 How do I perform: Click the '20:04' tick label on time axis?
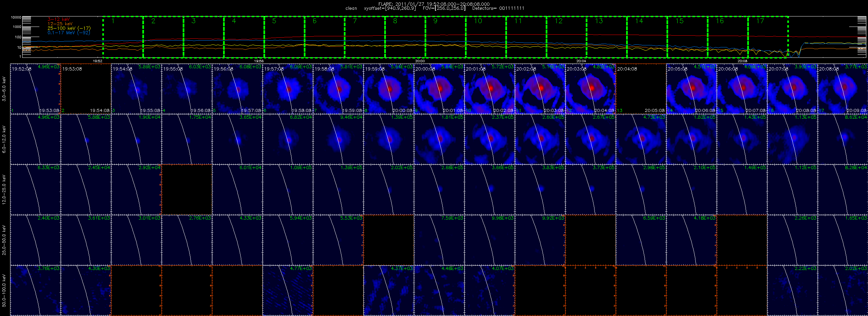point(581,61)
